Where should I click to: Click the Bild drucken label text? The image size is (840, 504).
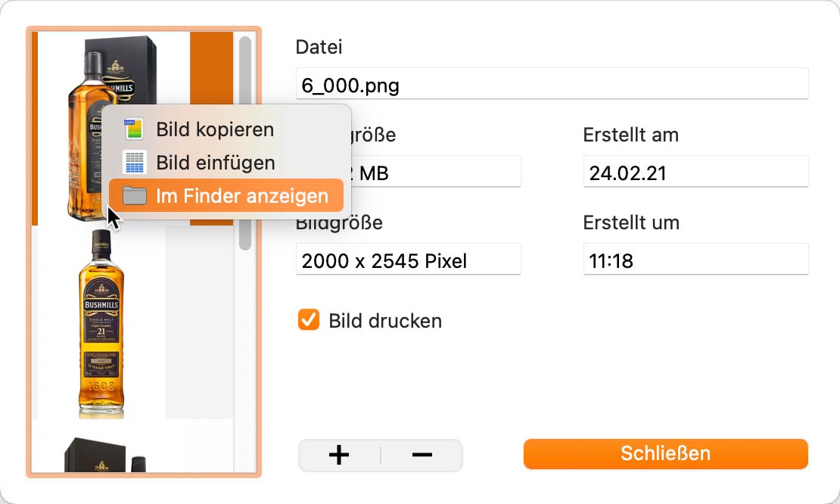tap(385, 321)
